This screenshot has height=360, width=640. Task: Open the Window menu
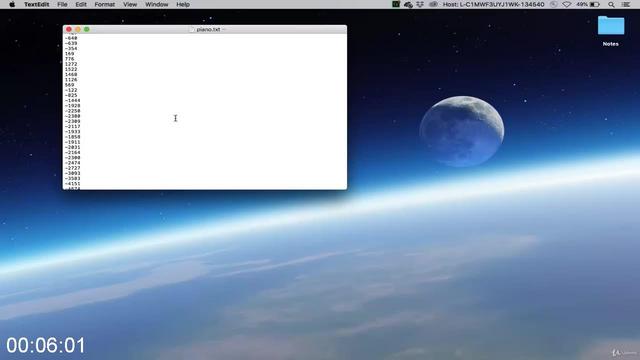click(156, 4)
